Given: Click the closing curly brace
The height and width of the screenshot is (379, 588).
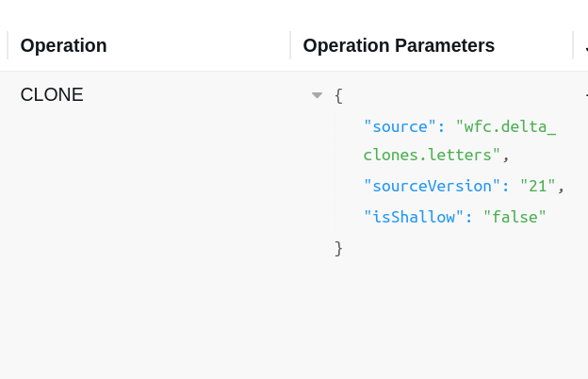Looking at the screenshot, I should coord(338,248).
